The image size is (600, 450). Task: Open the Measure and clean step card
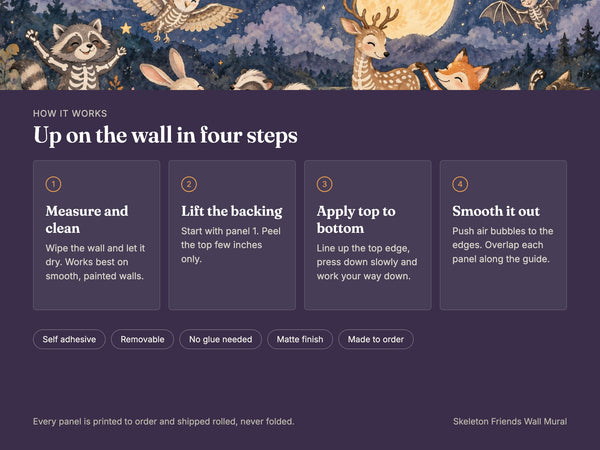click(x=96, y=235)
